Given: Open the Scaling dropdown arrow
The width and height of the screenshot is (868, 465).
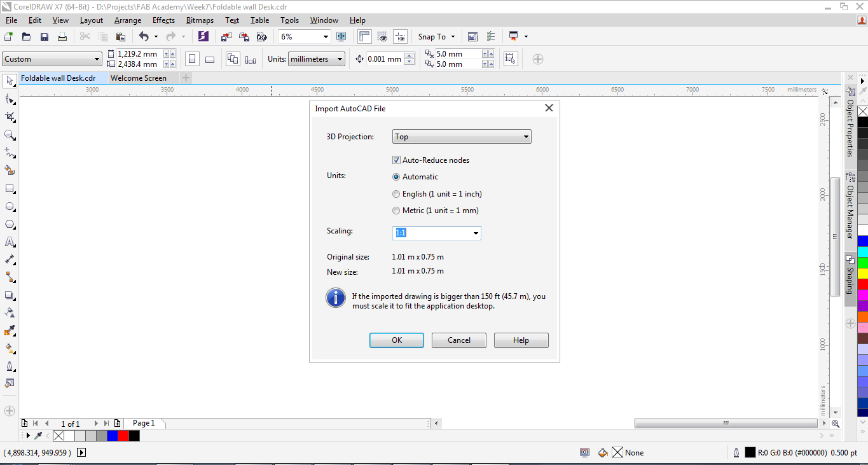Looking at the screenshot, I should [476, 233].
